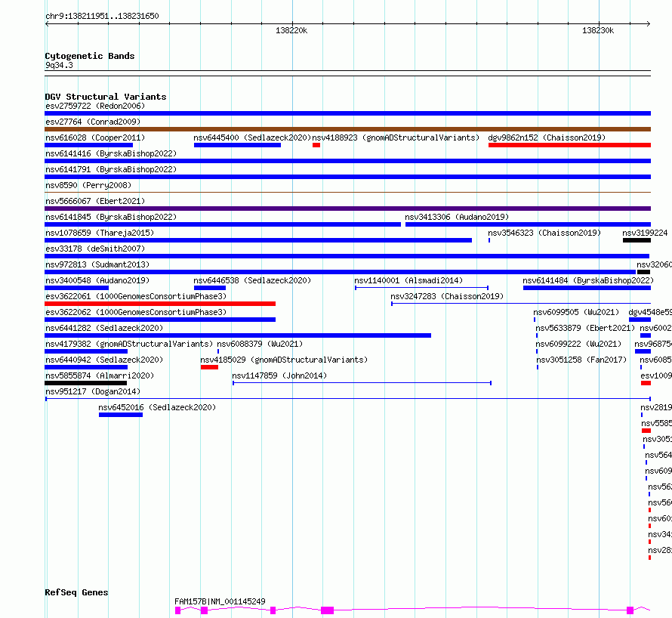The width and height of the screenshot is (672, 618).
Task: Click the nsv972813 (Sudmant2013) label
Action: coord(97,264)
